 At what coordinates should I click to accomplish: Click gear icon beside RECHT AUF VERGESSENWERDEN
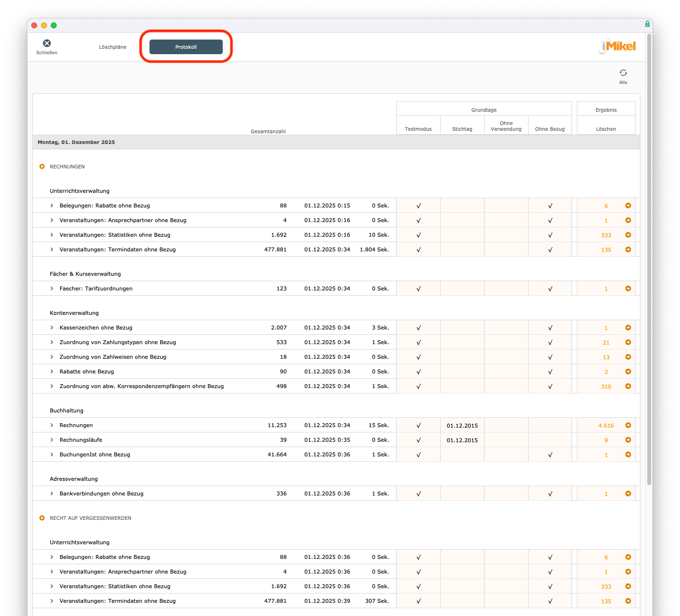(42, 518)
